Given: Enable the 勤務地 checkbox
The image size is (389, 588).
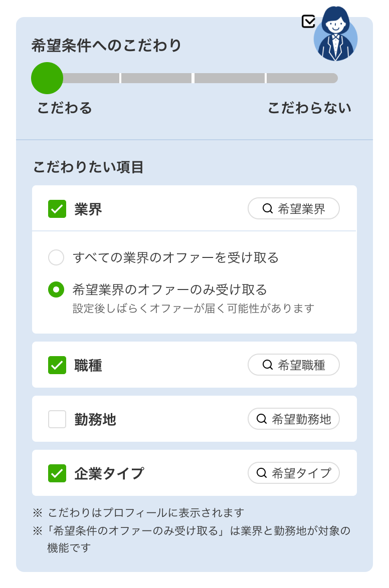Looking at the screenshot, I should pyautogui.click(x=57, y=419).
